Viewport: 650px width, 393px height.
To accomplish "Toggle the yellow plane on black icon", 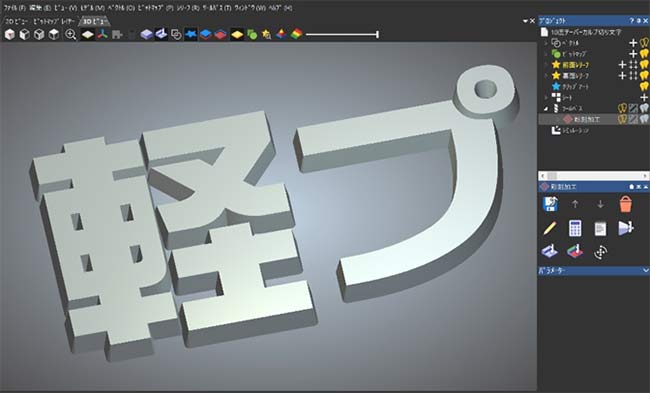I will pos(237,34).
